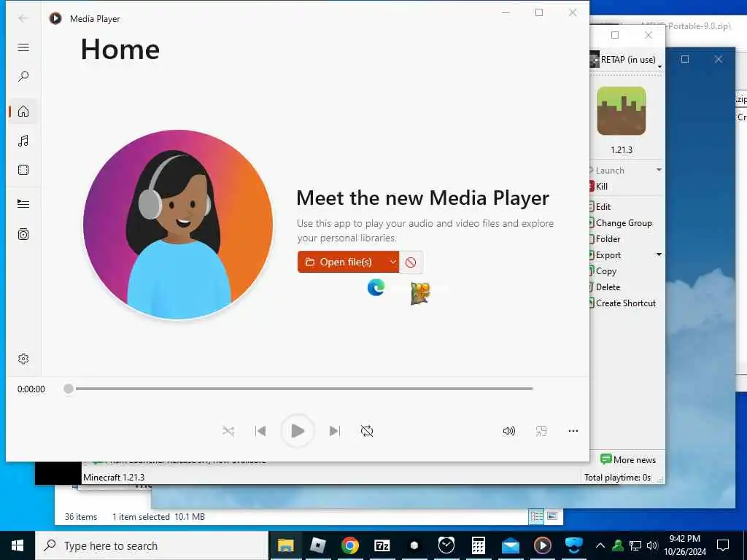The image size is (747, 560).
Task: Open the notification center
Action: coord(723,545)
